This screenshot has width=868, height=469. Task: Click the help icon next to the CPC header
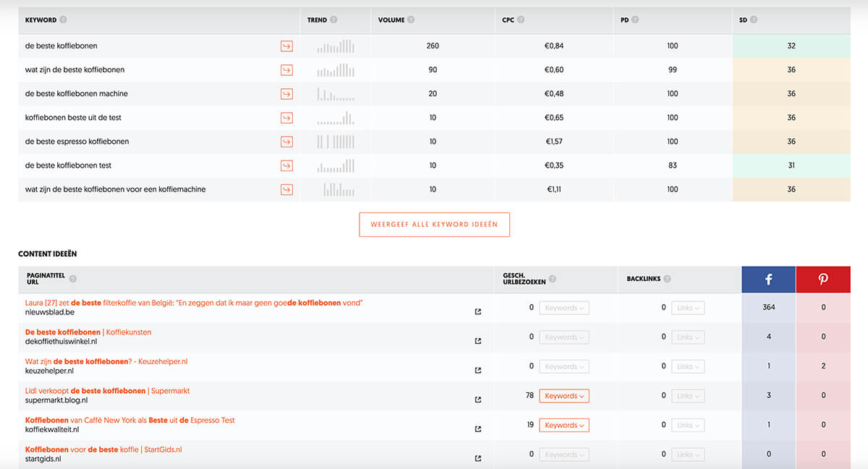[522, 20]
